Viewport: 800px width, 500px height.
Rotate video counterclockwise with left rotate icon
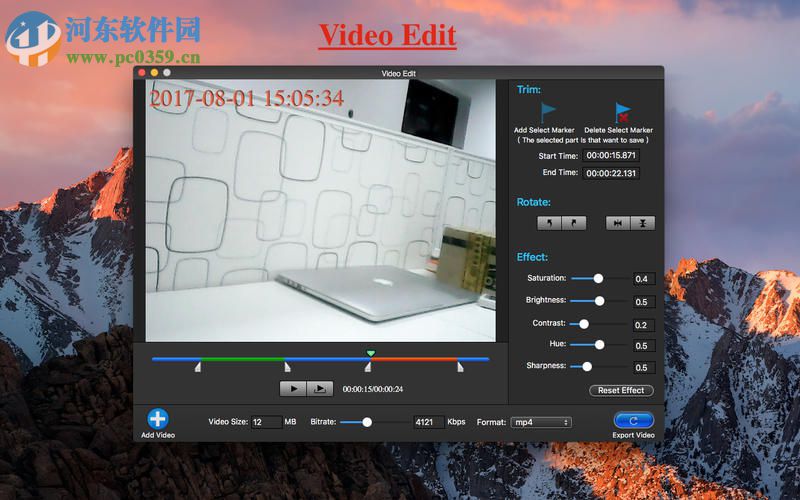(x=549, y=223)
